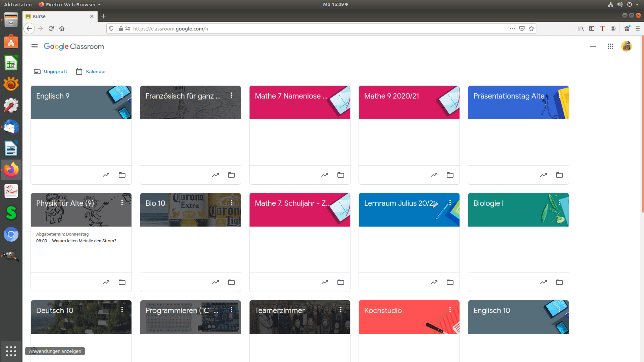Open Drive folder for Physik für Alte (9)
644x362 pixels.
(122, 282)
